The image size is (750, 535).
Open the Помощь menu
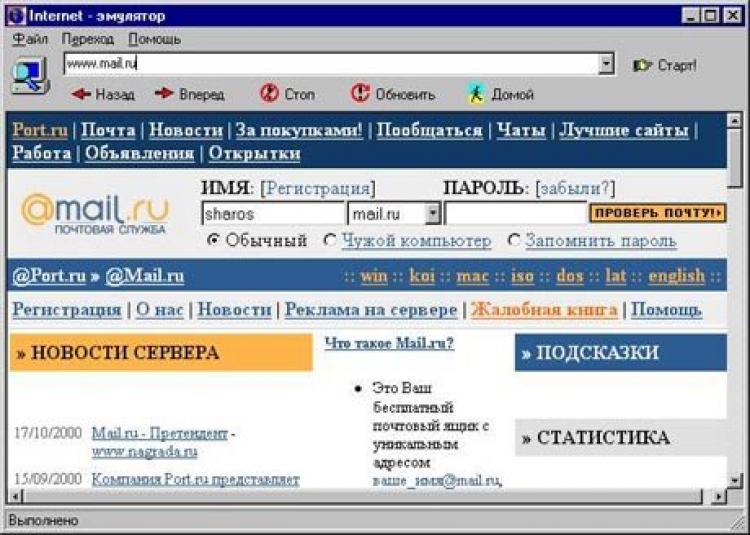154,39
